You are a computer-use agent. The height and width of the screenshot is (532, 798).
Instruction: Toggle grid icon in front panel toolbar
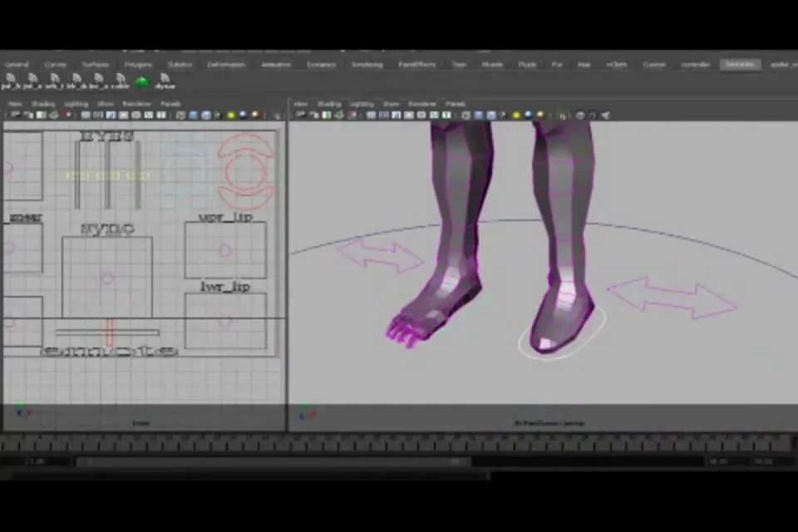coord(86,116)
